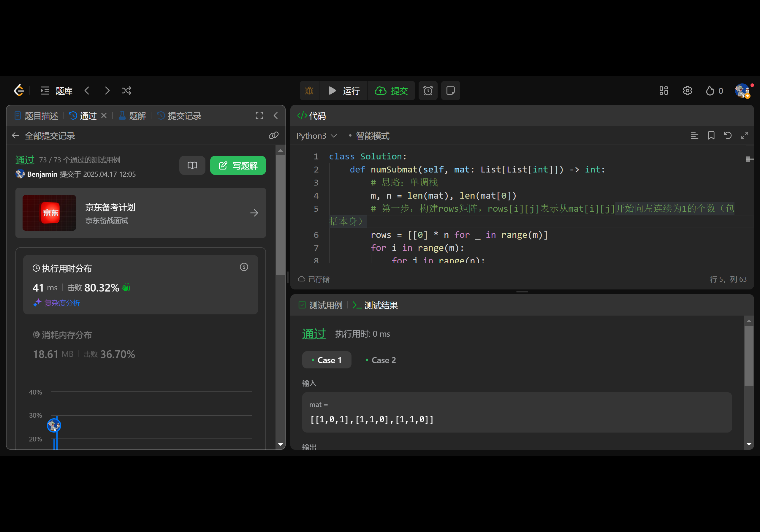Reset code with the undo arrow icon
Image resolution: width=760 pixels, height=532 pixels.
728,135
